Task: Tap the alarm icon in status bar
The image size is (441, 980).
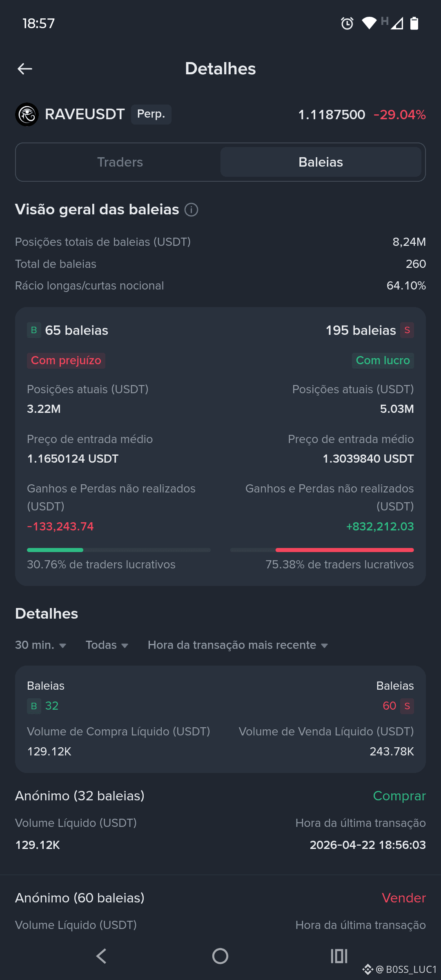Action: 347,23
